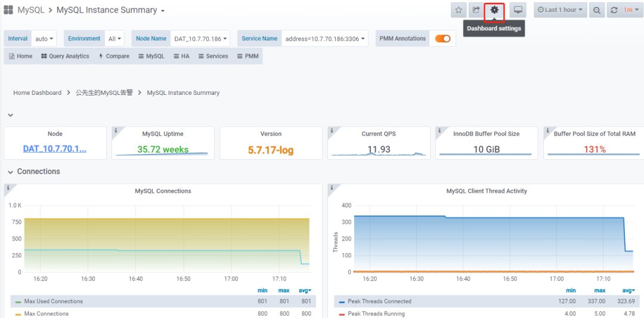This screenshot has height=318, width=644.
Task: Click the DAT_10.7.70.1... node link
Action: 55,149
